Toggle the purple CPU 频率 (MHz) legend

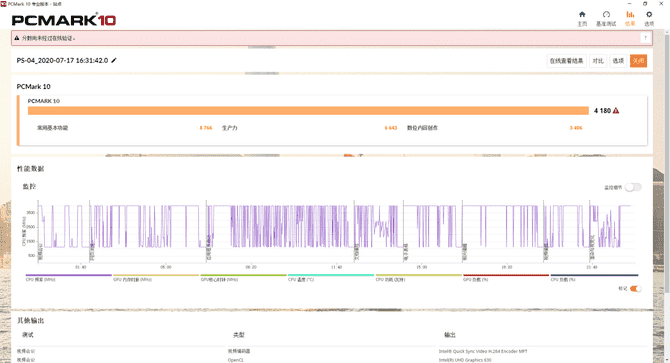pyautogui.click(x=68, y=278)
